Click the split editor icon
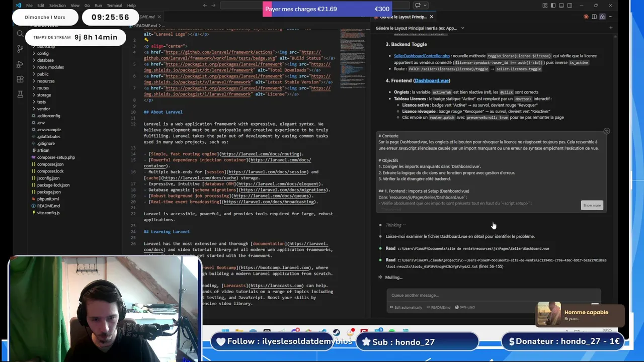The height and width of the screenshot is (362, 644). click(x=594, y=17)
